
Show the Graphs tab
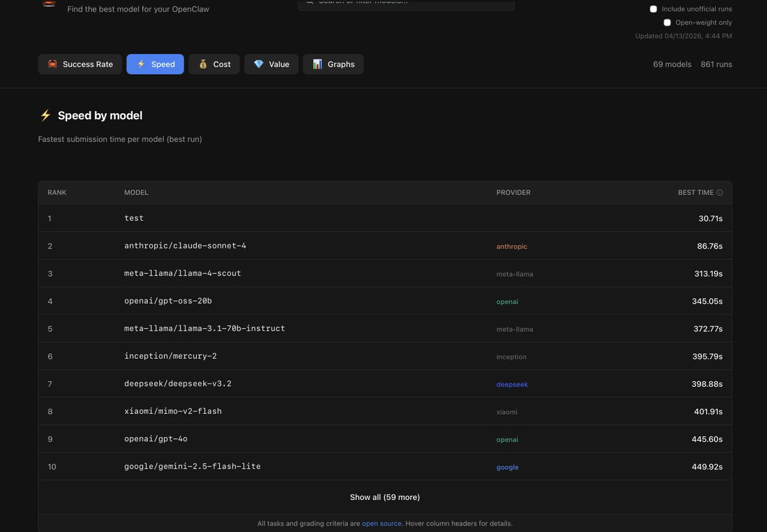coord(333,64)
